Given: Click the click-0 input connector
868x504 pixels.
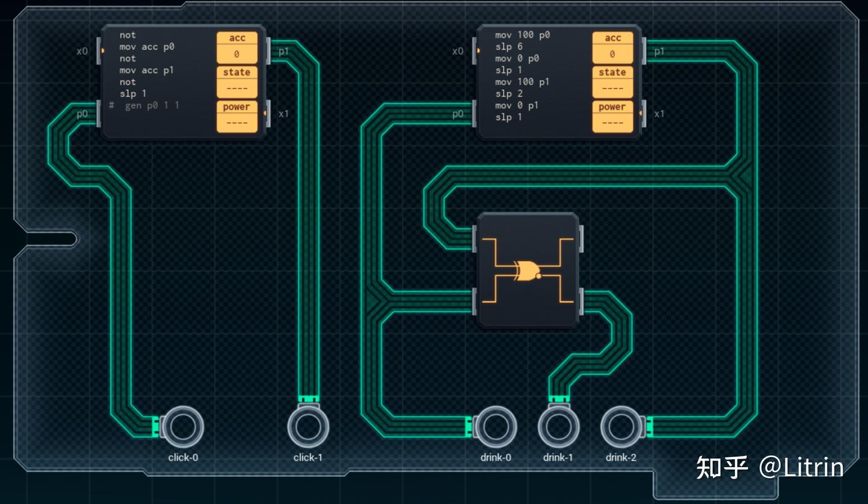Looking at the screenshot, I should pyautogui.click(x=183, y=426).
